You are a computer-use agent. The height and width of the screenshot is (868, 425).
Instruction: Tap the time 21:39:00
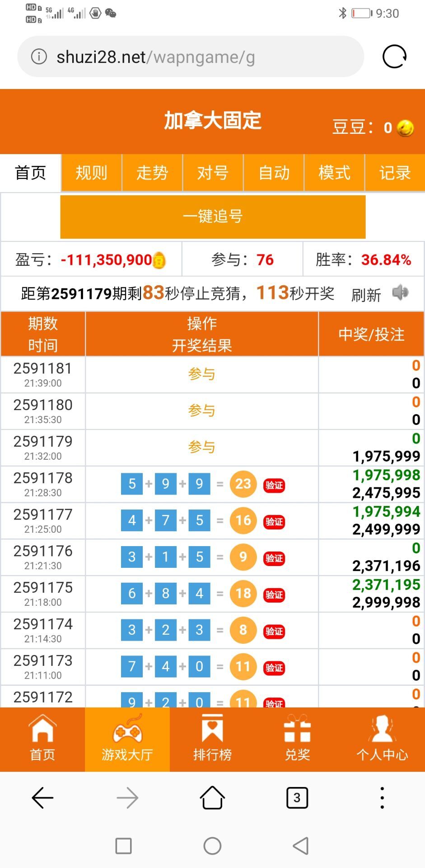(43, 383)
